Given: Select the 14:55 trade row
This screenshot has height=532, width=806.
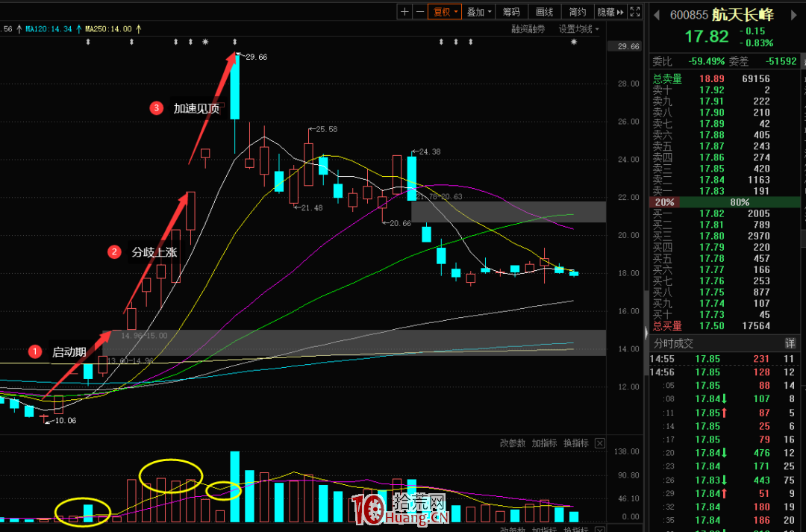Looking at the screenshot, I should tap(724, 359).
